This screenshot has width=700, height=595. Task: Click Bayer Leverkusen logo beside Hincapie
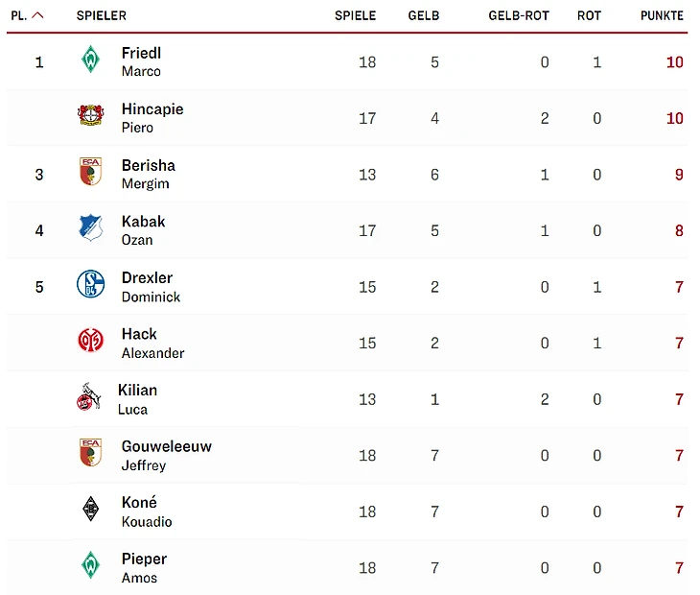click(90, 116)
